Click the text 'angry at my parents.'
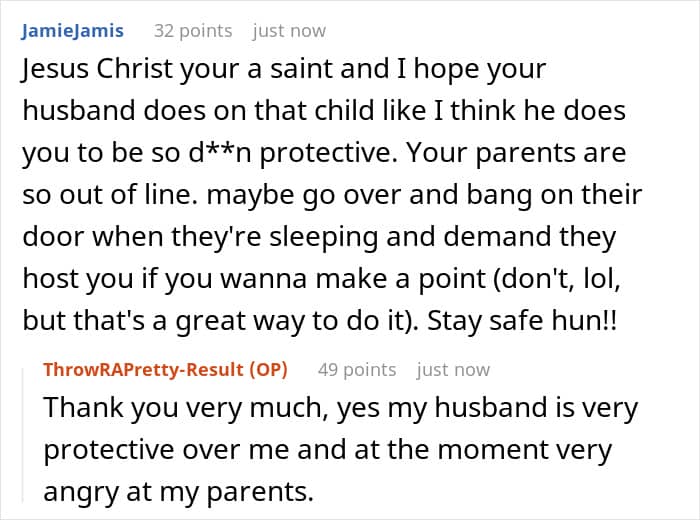The height and width of the screenshot is (520, 700). tap(179, 492)
